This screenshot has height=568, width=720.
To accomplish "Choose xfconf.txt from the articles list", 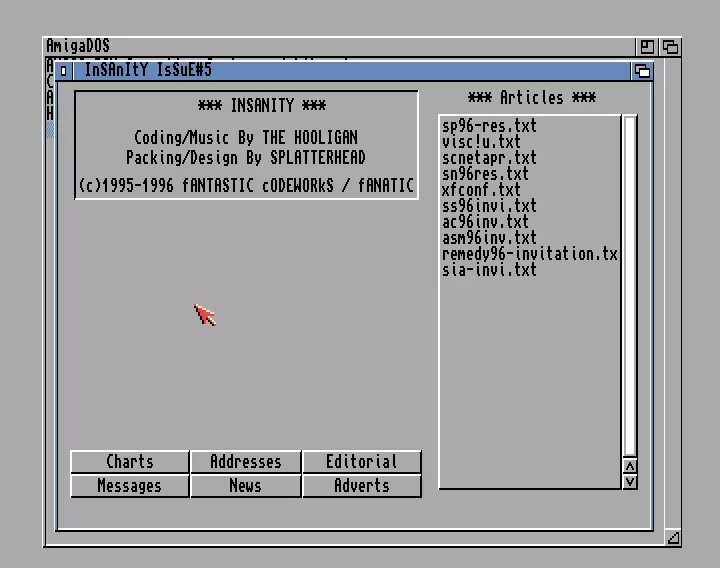I will click(x=481, y=190).
